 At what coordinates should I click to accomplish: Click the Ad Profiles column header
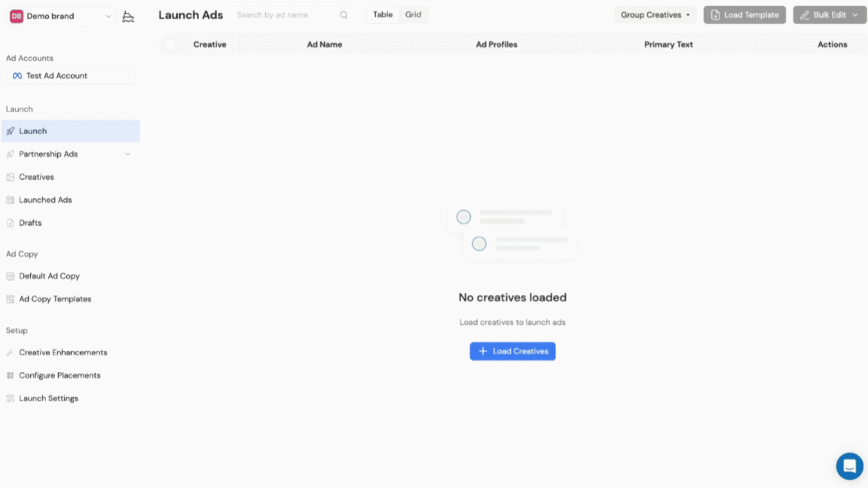click(497, 45)
